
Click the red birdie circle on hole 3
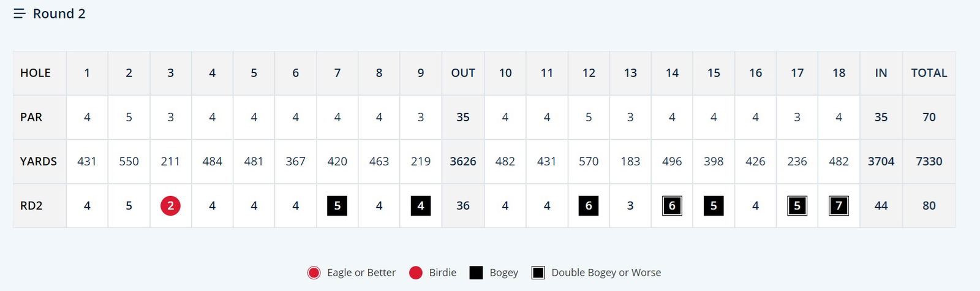170,206
